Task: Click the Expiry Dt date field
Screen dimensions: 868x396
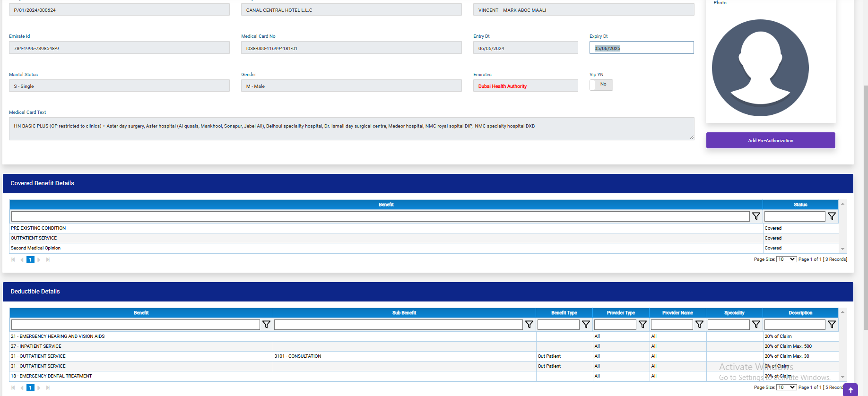Action: (x=641, y=48)
